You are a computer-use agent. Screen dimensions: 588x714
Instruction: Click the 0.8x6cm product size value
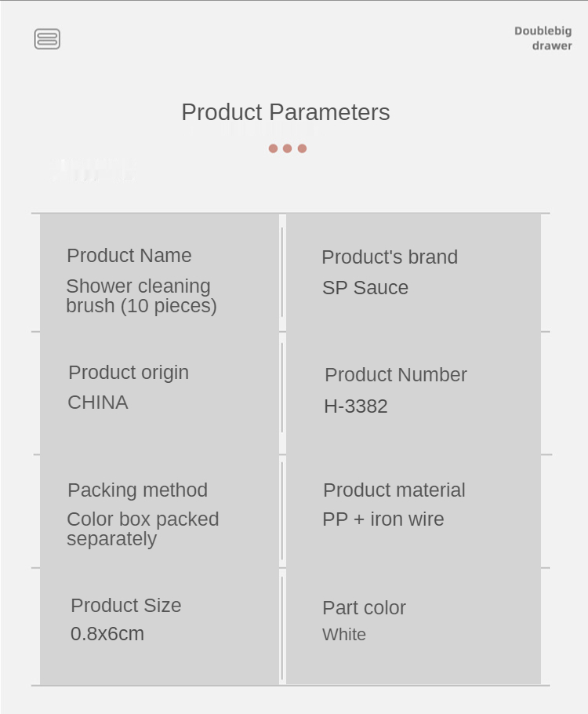point(107,634)
